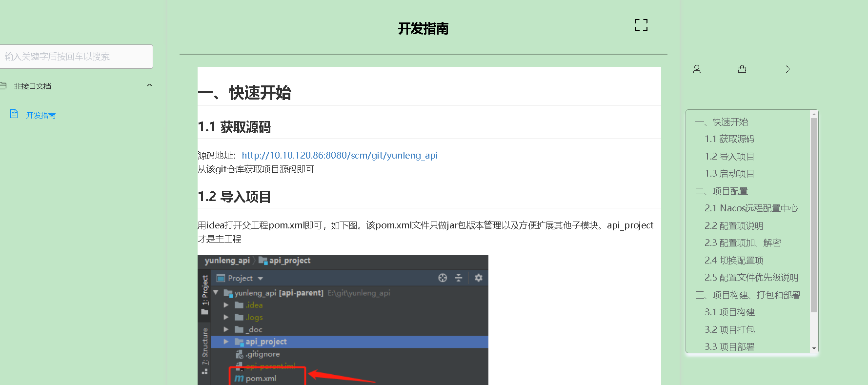Viewport: 868px width, 385px height.
Task: Jump to 3.2 项目打包 in outline
Action: tap(729, 330)
